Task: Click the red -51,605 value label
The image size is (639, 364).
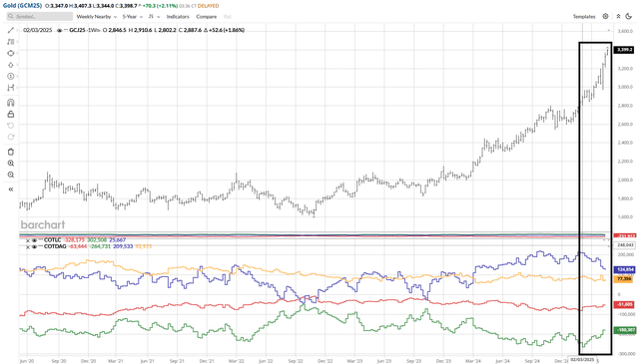Action: pyautogui.click(x=624, y=304)
